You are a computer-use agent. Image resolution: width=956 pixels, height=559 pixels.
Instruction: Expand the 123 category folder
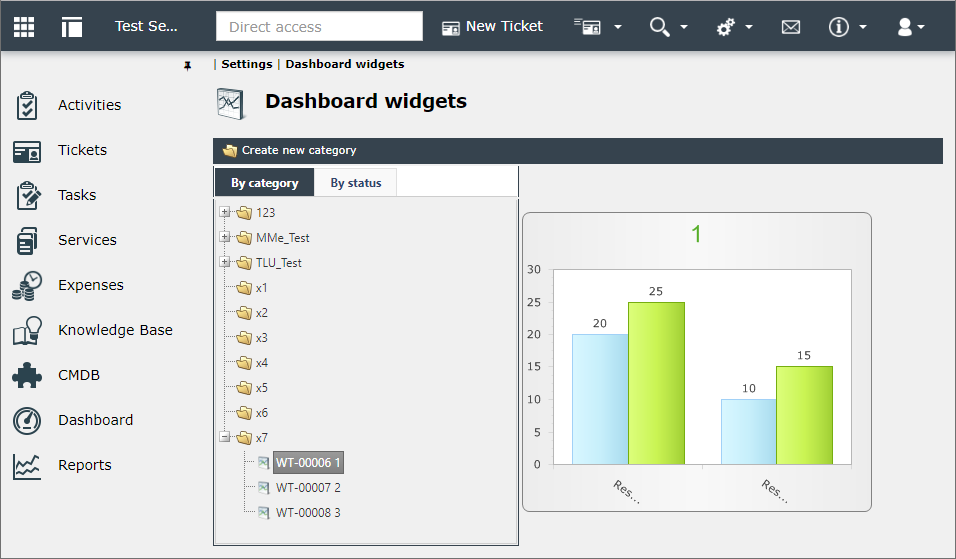225,212
